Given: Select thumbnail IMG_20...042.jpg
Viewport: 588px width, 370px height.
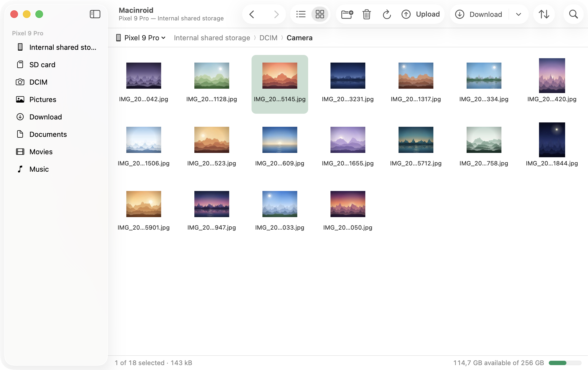Looking at the screenshot, I should pos(144,76).
